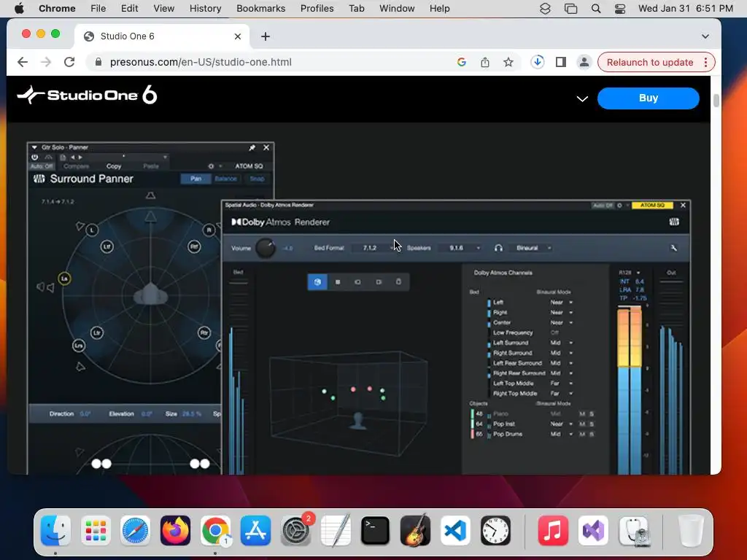Screen dimensions: 747x560
Task: Click Compare in Surround Panner toolbar
Action: point(76,166)
